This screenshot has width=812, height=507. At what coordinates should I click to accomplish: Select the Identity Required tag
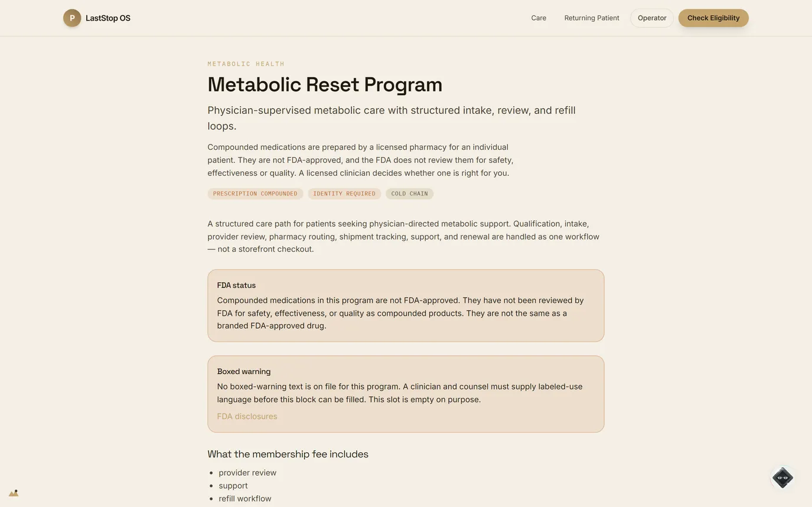(x=344, y=194)
